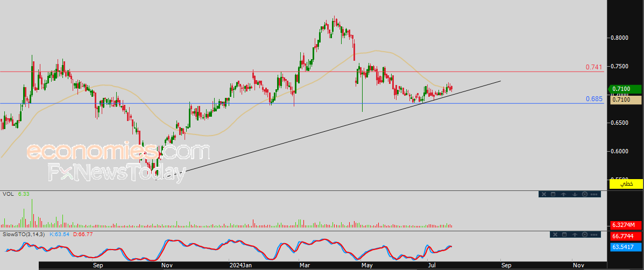
Task: Open more options for VOL panel
Action: pyautogui.click(x=594, y=195)
